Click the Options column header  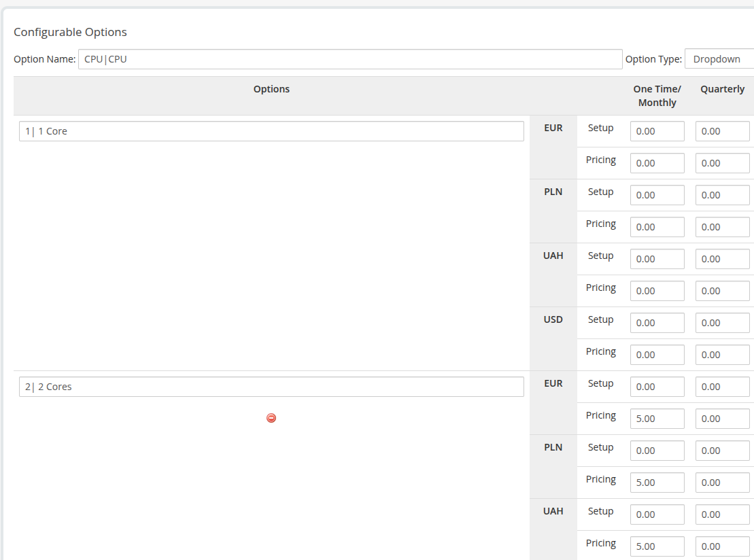(x=271, y=89)
